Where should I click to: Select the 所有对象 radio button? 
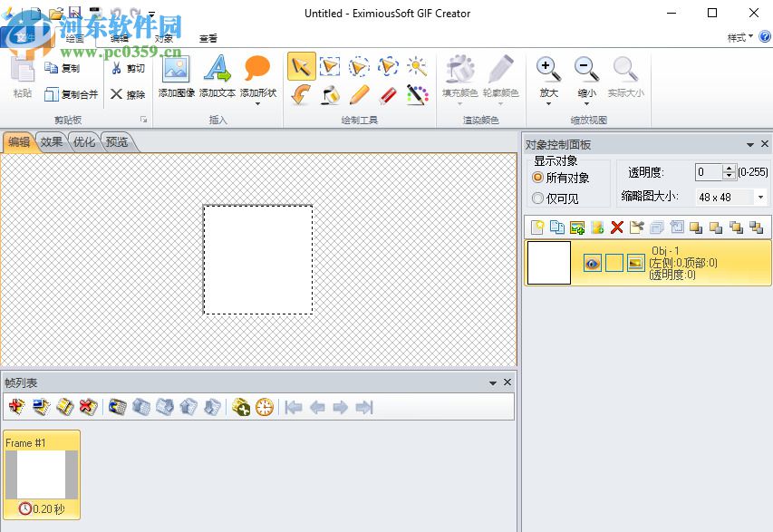tap(538, 177)
